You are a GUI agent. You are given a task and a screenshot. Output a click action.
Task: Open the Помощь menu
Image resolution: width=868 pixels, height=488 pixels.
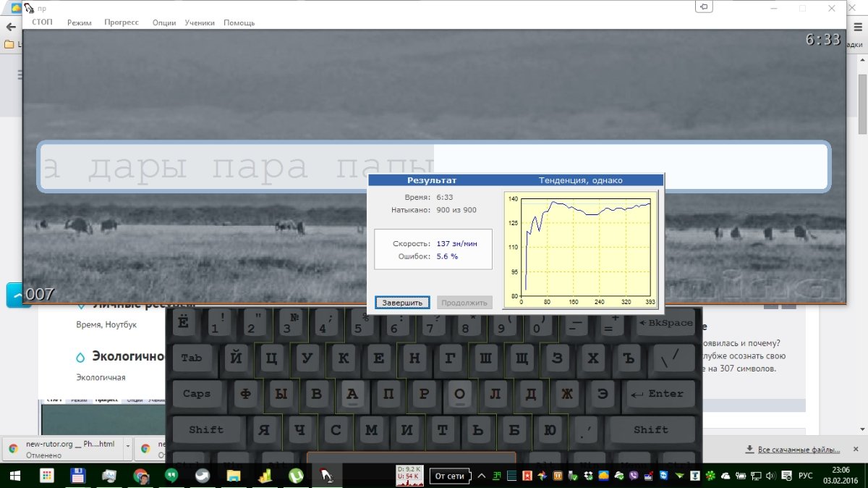(239, 22)
